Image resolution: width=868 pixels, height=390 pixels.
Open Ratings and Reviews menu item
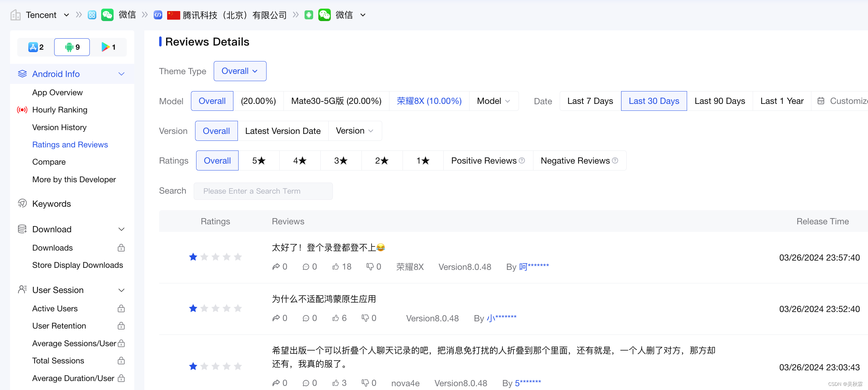tap(70, 144)
